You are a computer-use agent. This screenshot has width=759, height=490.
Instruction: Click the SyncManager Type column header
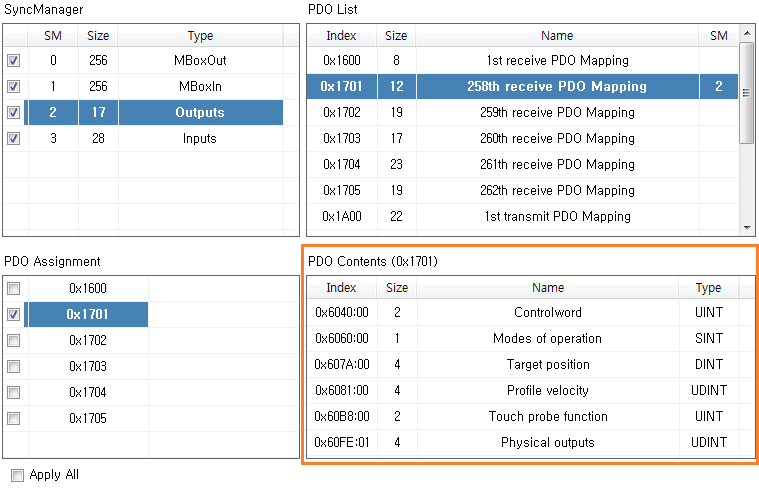[x=200, y=36]
